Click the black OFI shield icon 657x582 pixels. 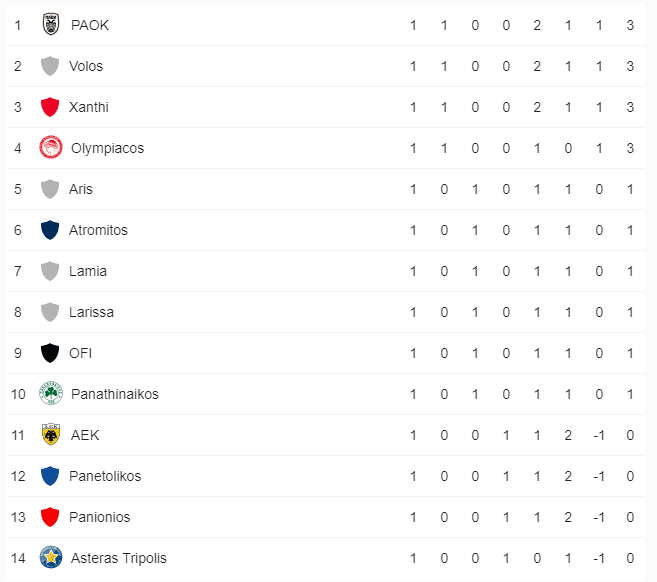pyautogui.click(x=49, y=353)
